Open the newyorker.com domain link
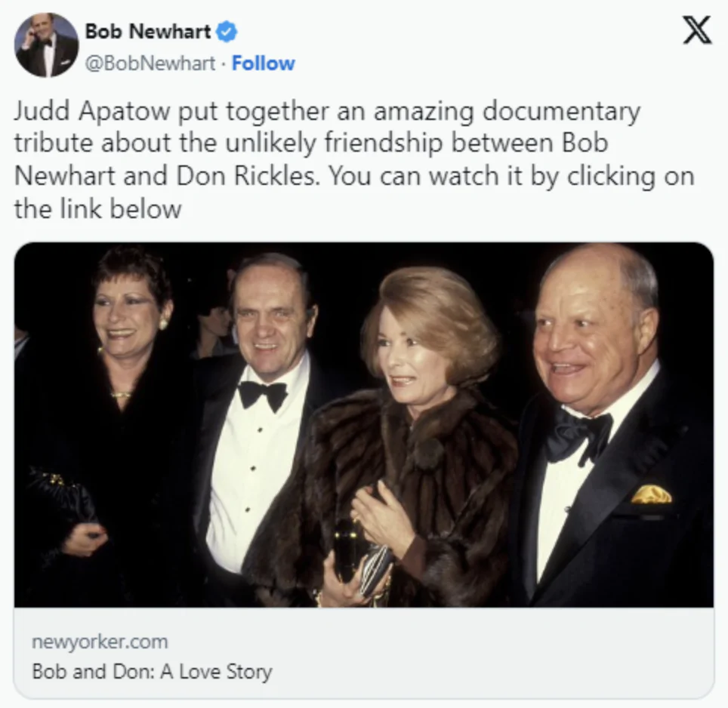This screenshot has width=728, height=708. coord(100,642)
